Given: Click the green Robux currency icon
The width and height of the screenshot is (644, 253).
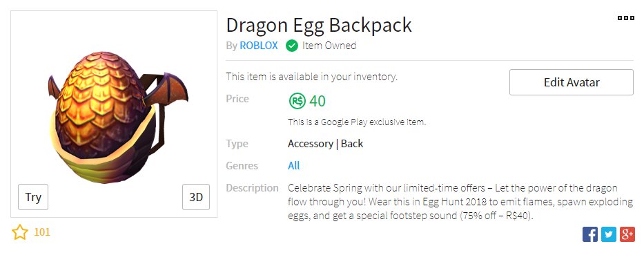Looking at the screenshot, I should point(297,100).
